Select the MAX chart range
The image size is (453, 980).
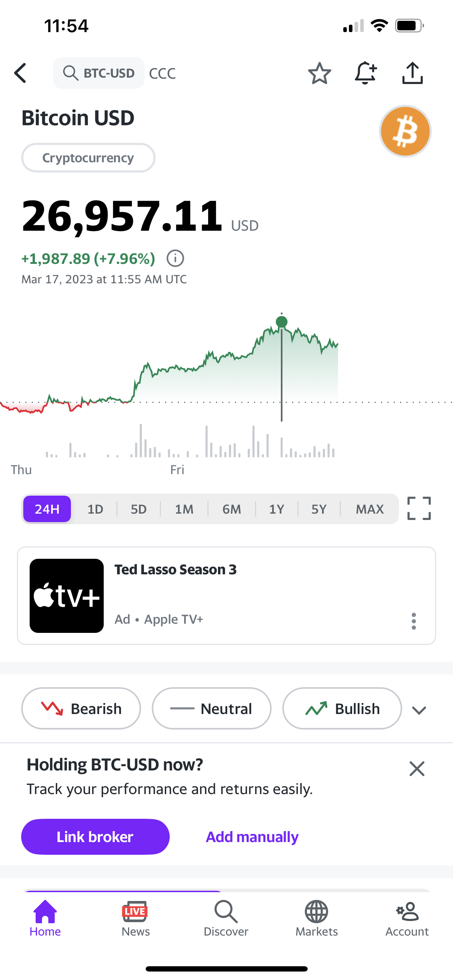(x=370, y=509)
